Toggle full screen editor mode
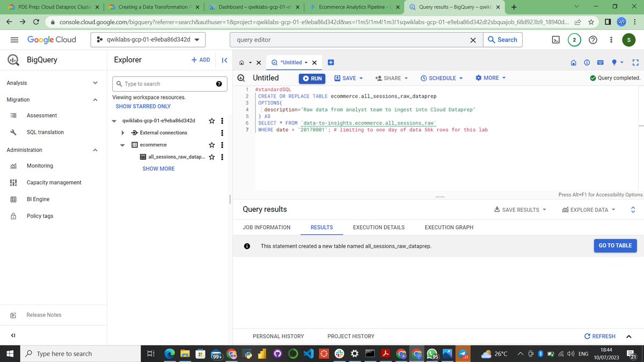This screenshot has width=644, height=362. click(635, 62)
